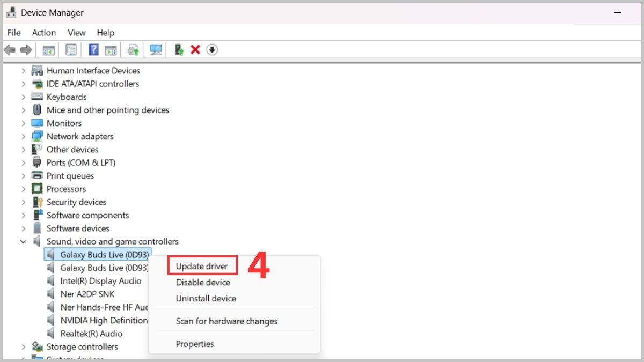Select the Other devices label

pos(72,150)
